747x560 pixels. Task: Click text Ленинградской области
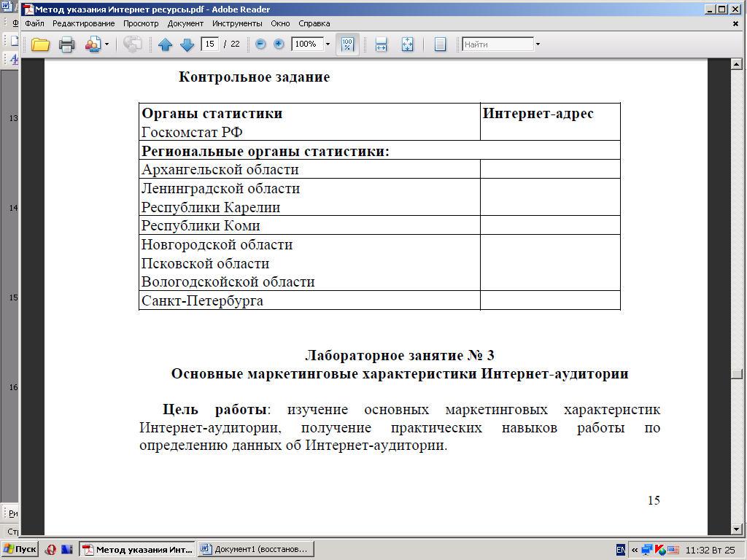point(220,188)
